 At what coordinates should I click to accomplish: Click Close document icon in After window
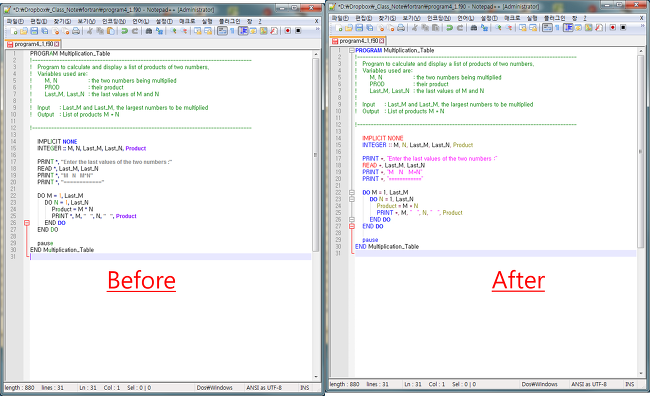[x=380, y=28]
